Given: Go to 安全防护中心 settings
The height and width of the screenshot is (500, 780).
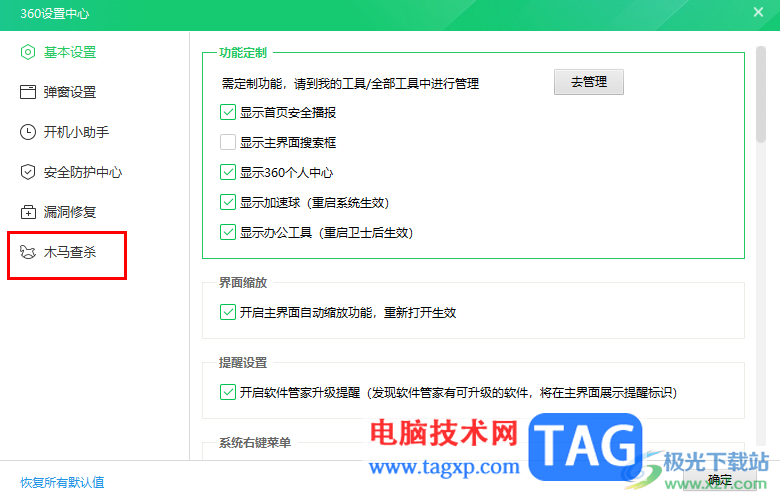Looking at the screenshot, I should point(83,172).
